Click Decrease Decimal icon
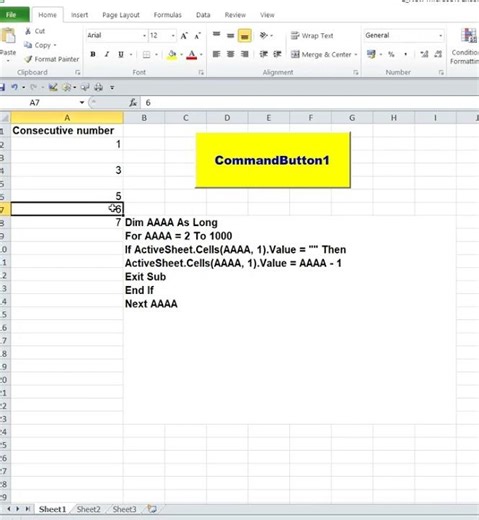Image resolution: width=479 pixels, height=520 pixels. tap(438, 54)
